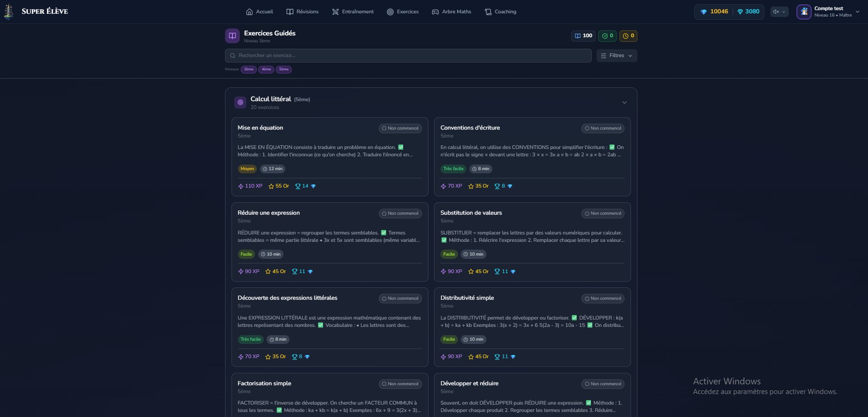
Task: Click the total exercises counter showing 100
Action: (583, 36)
